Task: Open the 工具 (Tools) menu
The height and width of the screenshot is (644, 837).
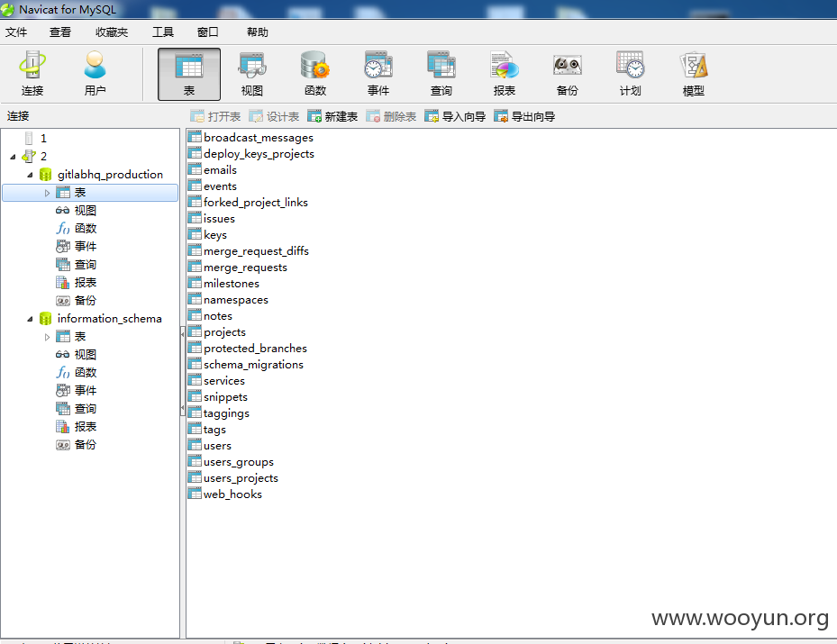Action: (x=163, y=32)
